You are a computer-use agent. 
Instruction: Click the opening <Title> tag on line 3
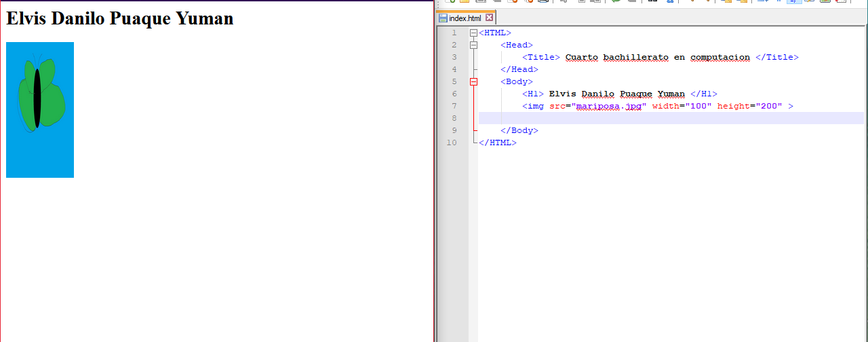[540, 57]
